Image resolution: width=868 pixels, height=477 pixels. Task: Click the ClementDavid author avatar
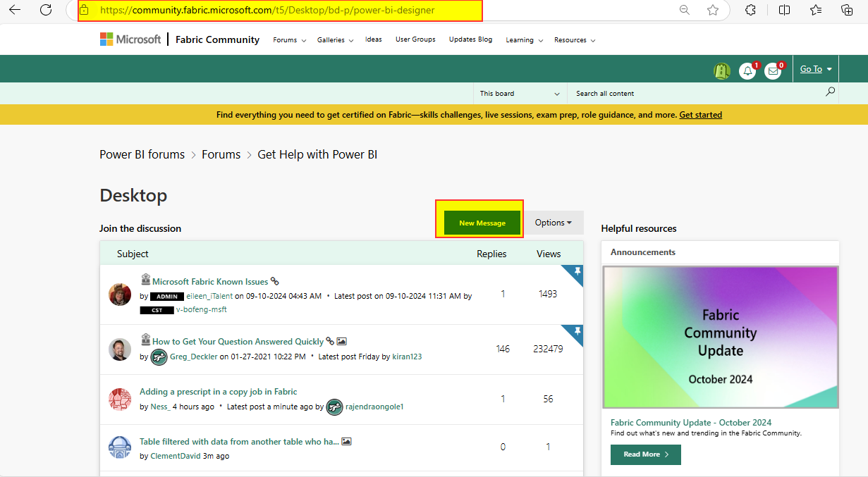click(120, 447)
